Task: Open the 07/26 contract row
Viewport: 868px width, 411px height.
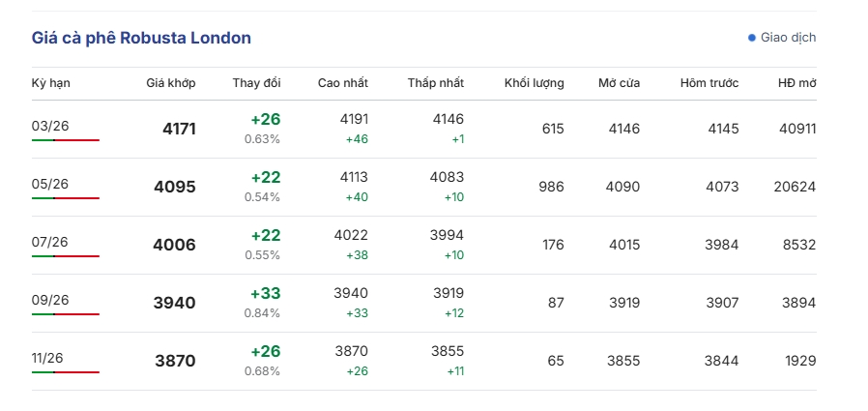Action: (50, 242)
